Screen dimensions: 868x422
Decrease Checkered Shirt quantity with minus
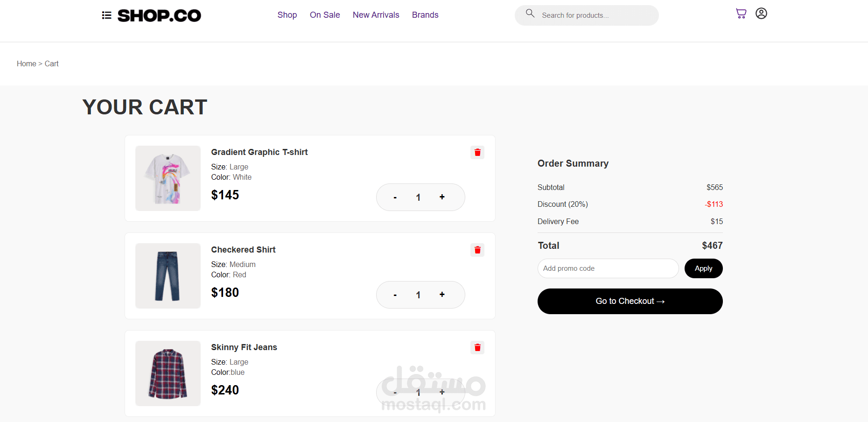[395, 295]
